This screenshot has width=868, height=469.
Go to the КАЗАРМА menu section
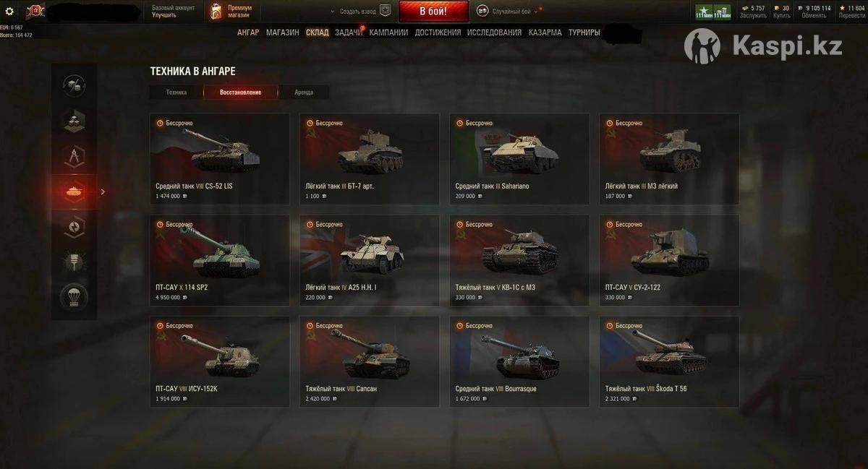click(545, 33)
